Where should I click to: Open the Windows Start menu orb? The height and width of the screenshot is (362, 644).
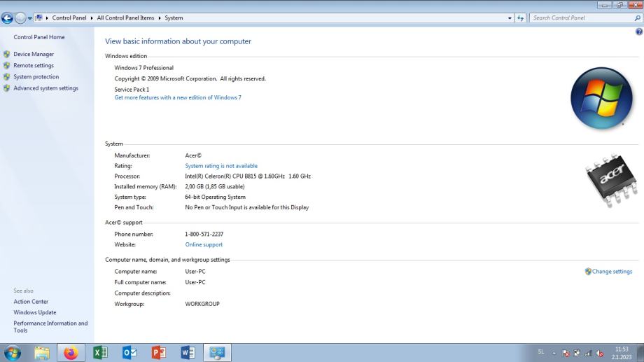coord(13,353)
